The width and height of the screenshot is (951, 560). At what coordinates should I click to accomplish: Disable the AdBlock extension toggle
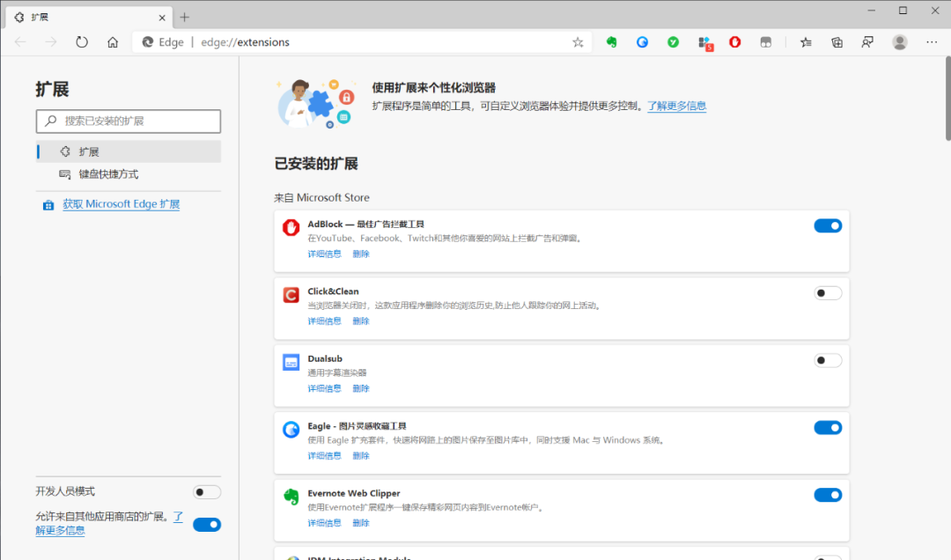pyautogui.click(x=828, y=225)
